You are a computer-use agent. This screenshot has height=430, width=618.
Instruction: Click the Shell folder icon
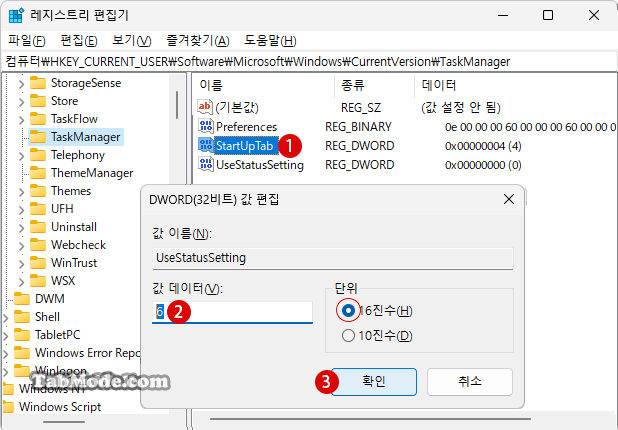tap(22, 317)
